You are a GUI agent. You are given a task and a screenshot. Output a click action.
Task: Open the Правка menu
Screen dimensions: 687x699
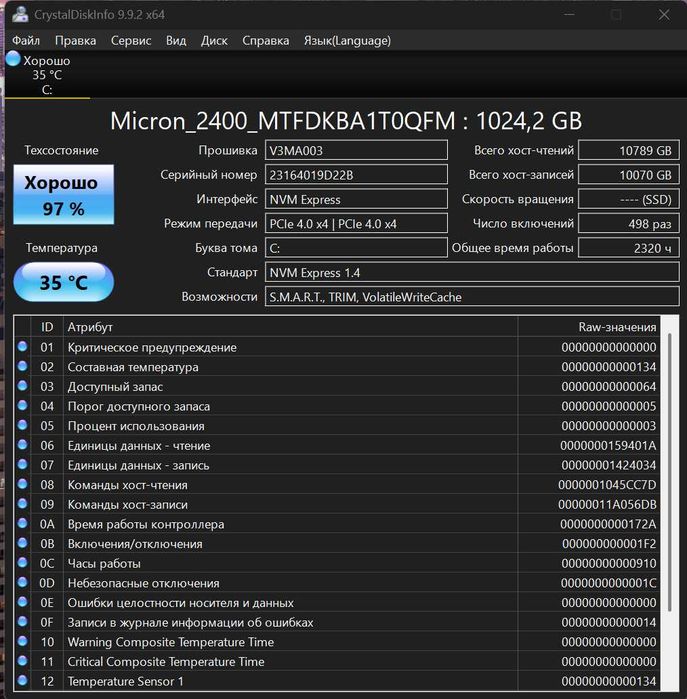click(x=75, y=41)
